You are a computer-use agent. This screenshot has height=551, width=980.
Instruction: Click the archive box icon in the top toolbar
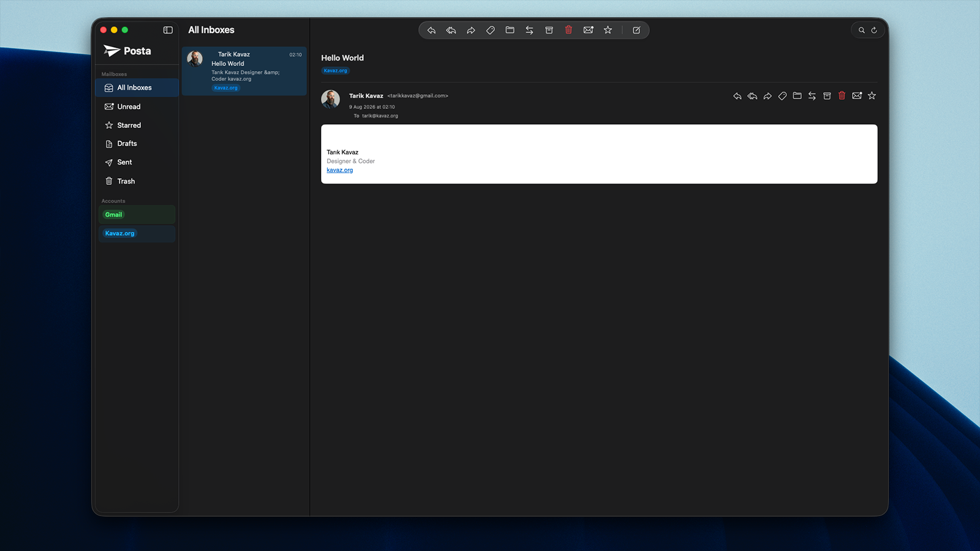coord(549,30)
